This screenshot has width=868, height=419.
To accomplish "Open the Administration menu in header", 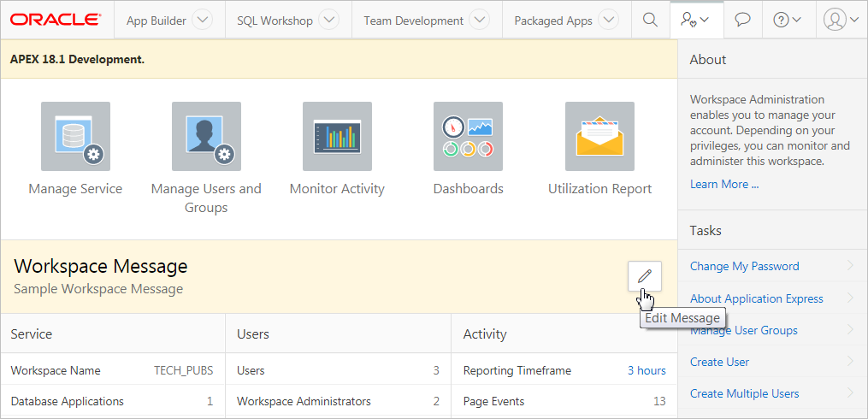I will 695,21.
